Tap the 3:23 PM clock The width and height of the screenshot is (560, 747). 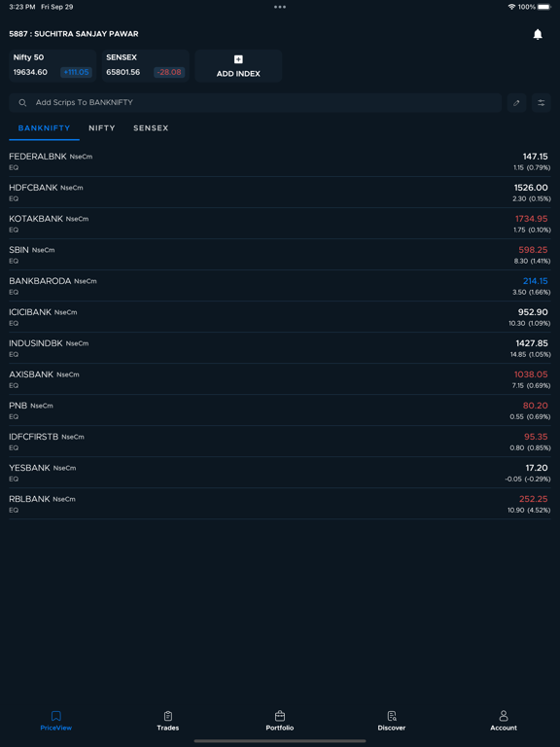coord(22,7)
